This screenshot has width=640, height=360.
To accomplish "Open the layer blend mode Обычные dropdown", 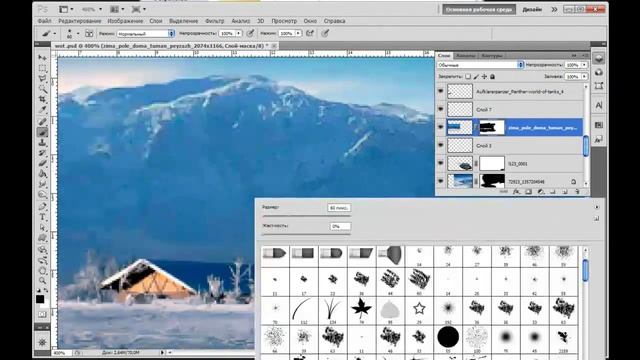I will click(480, 65).
